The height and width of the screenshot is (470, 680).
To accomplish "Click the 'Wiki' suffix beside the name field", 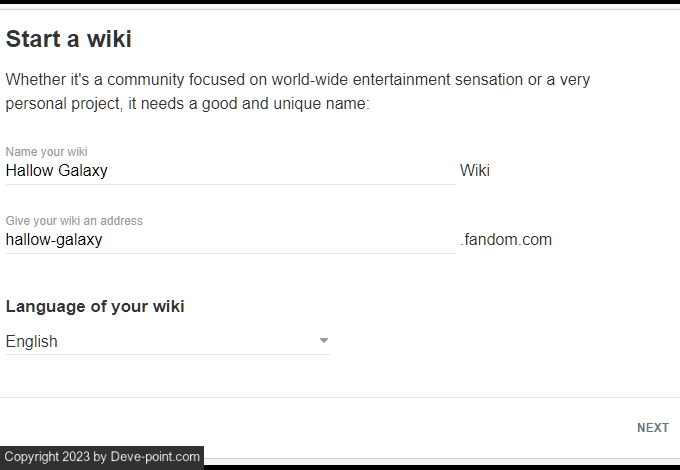I will pyautogui.click(x=475, y=171).
